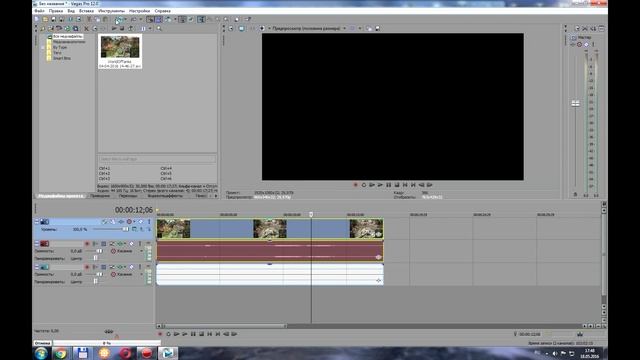Click Pause in the timeline transport bar
640x360 pixels.
pos(193,334)
